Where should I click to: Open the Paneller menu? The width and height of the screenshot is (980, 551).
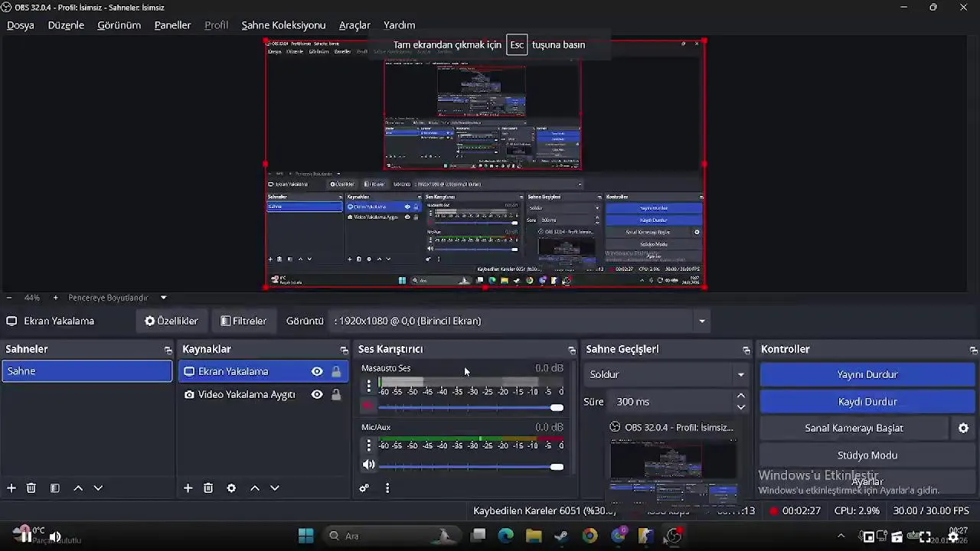(172, 25)
